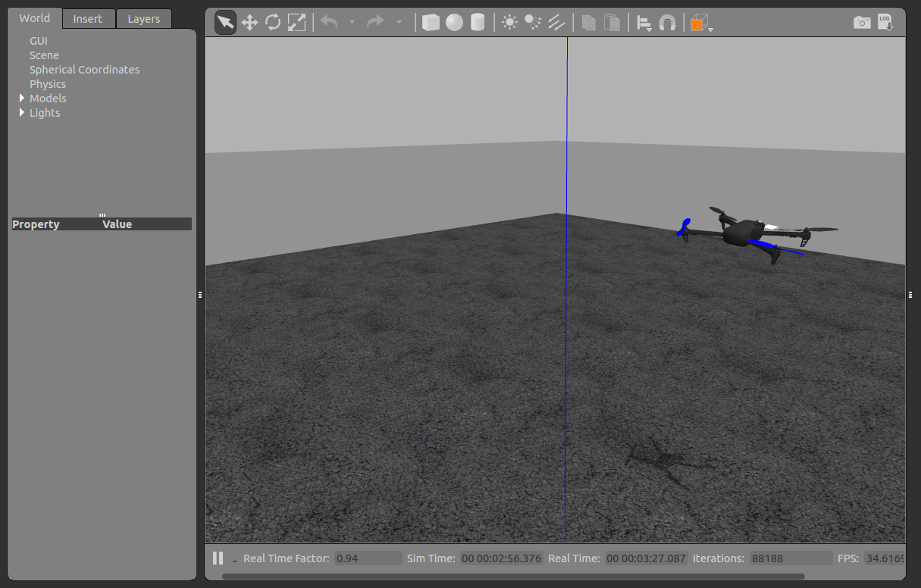
Task: Insert a sphere shape
Action: [454, 23]
